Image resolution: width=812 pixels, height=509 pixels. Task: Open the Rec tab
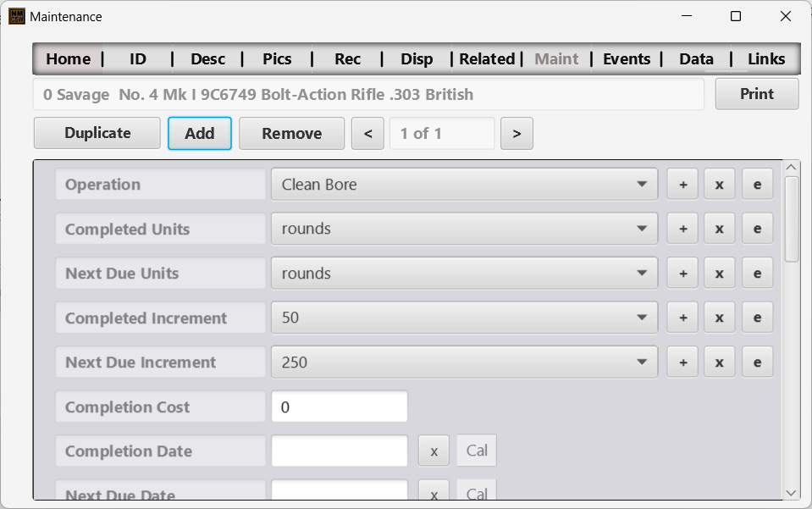point(347,59)
